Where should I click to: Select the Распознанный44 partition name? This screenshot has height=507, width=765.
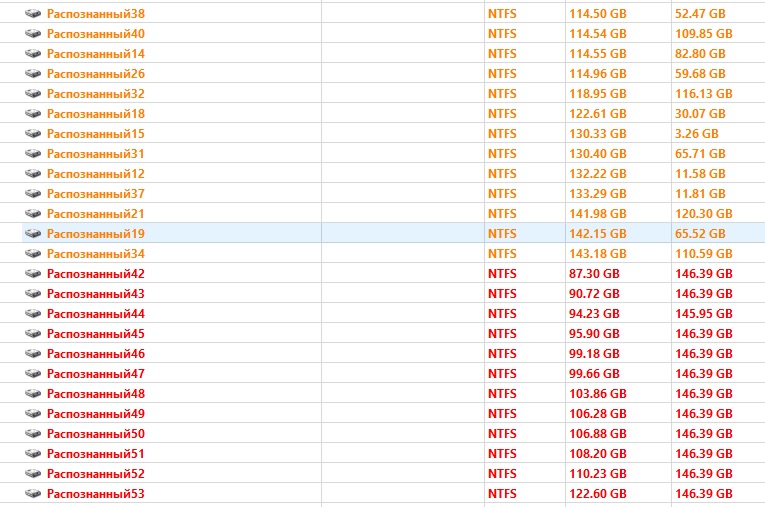coord(95,314)
